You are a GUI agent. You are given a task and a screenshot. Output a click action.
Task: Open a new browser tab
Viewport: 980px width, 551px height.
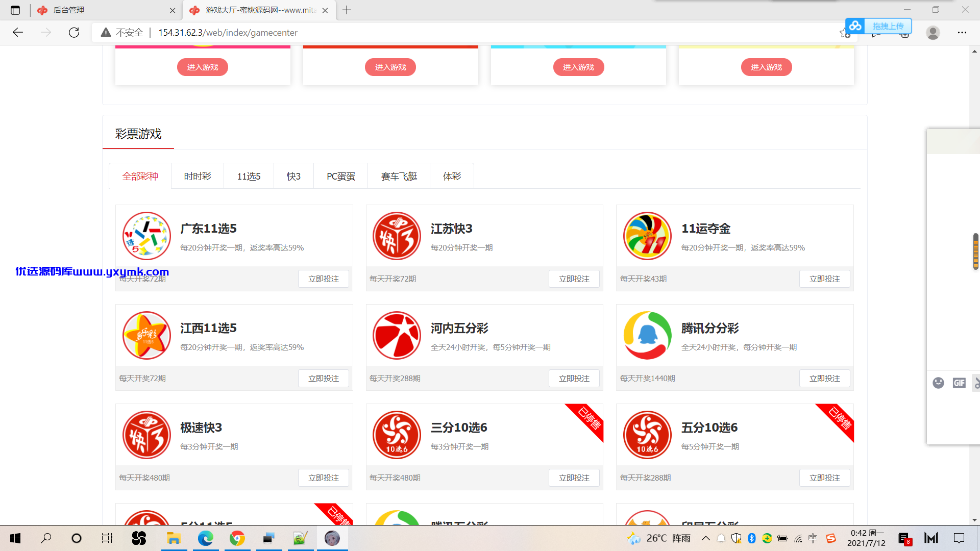347,10
